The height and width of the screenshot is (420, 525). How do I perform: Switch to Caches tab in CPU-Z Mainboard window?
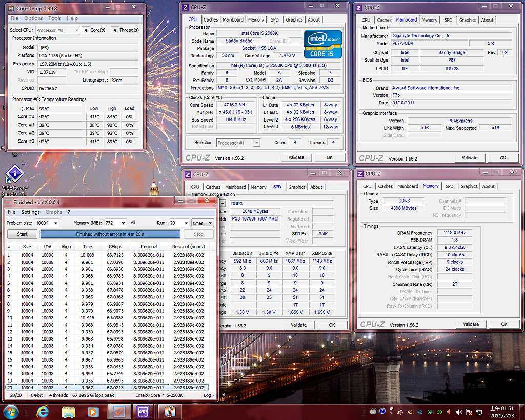pos(384,20)
